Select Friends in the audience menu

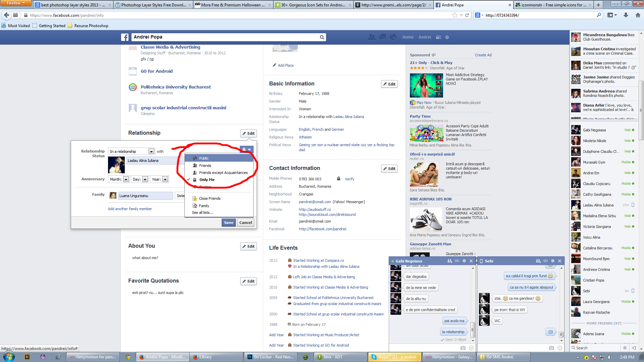(219, 166)
